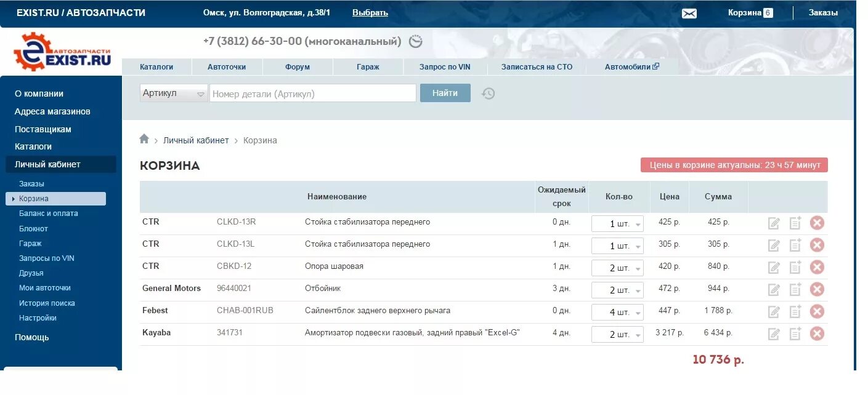Open Запросы по VIN sidebar item
This screenshot has height=395, width=868.
(x=47, y=258)
